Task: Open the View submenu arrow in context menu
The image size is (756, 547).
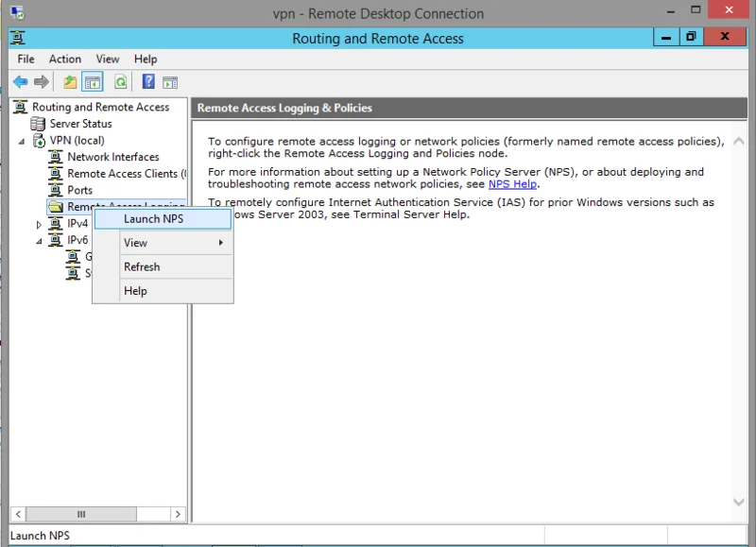Action: tap(221, 243)
